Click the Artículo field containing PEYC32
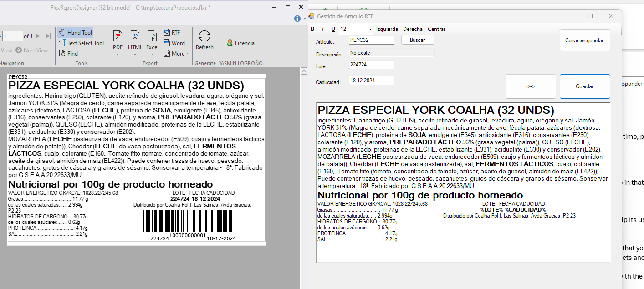This screenshot has width=644, height=289. click(x=371, y=40)
